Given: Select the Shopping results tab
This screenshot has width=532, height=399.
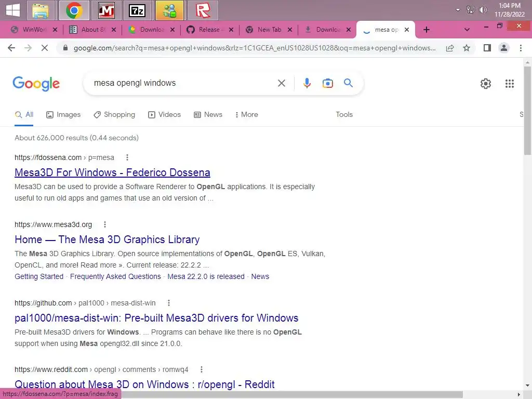Looking at the screenshot, I should (114, 115).
